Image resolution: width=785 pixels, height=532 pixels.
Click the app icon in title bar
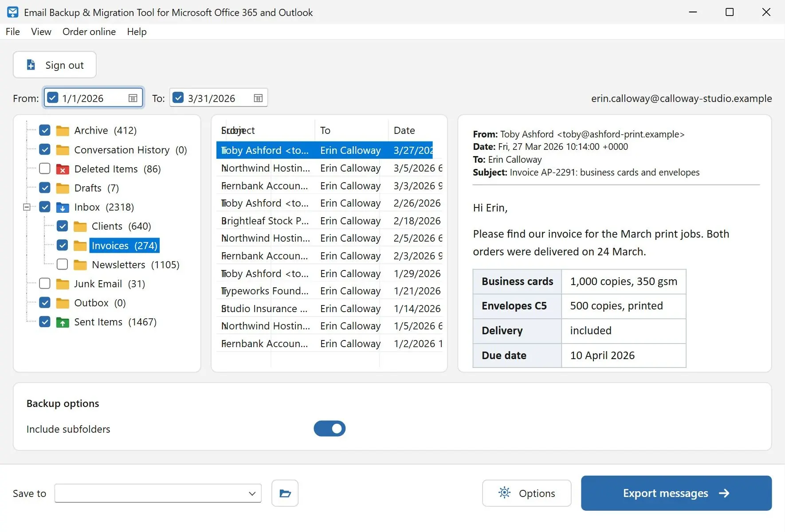tap(13, 12)
